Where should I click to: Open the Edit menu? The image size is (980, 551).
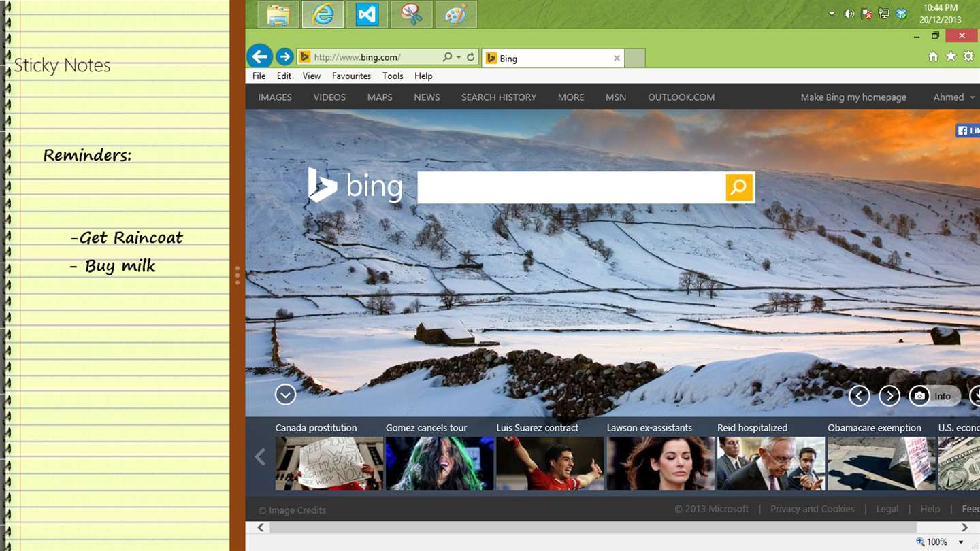(284, 76)
